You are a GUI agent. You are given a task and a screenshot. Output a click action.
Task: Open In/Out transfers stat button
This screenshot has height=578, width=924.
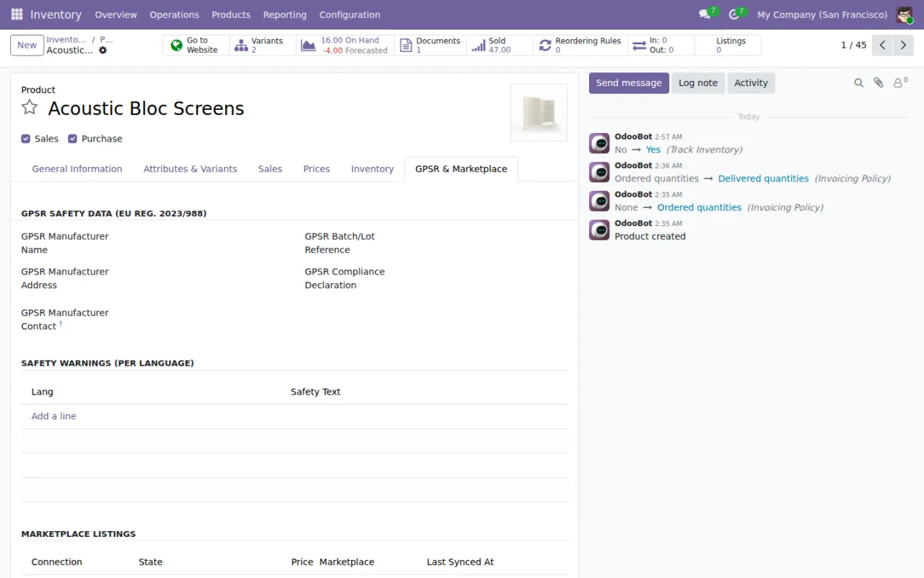pyautogui.click(x=661, y=46)
